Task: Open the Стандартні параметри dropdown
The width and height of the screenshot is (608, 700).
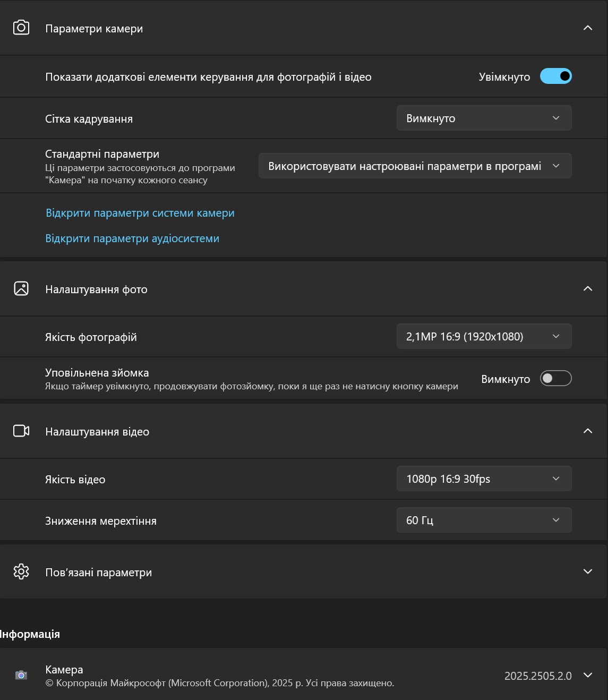Action: [415, 166]
